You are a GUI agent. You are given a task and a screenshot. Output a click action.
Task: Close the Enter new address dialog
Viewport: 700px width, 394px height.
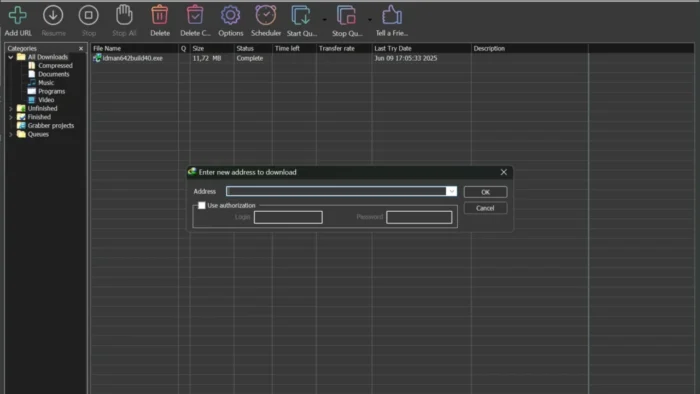click(504, 172)
